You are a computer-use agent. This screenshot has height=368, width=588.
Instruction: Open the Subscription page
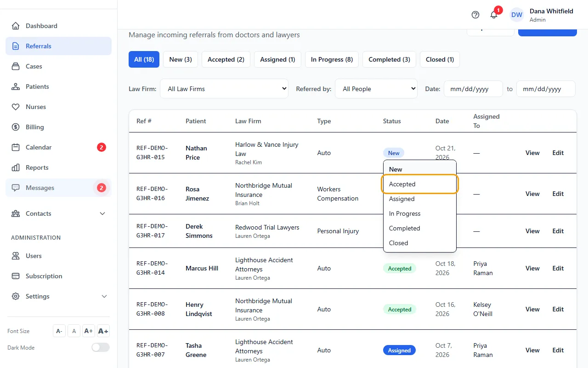click(x=58, y=276)
